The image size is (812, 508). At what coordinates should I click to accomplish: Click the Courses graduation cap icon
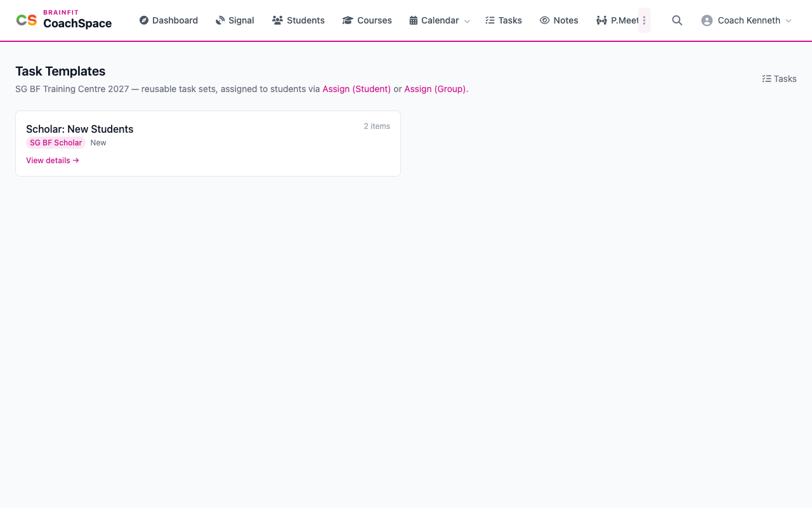click(348, 20)
